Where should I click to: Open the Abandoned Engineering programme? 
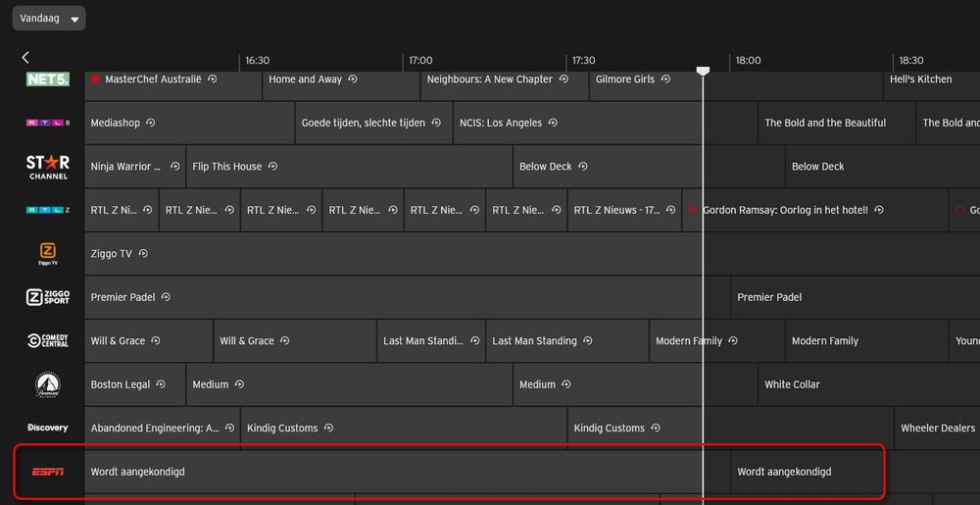[x=163, y=429]
